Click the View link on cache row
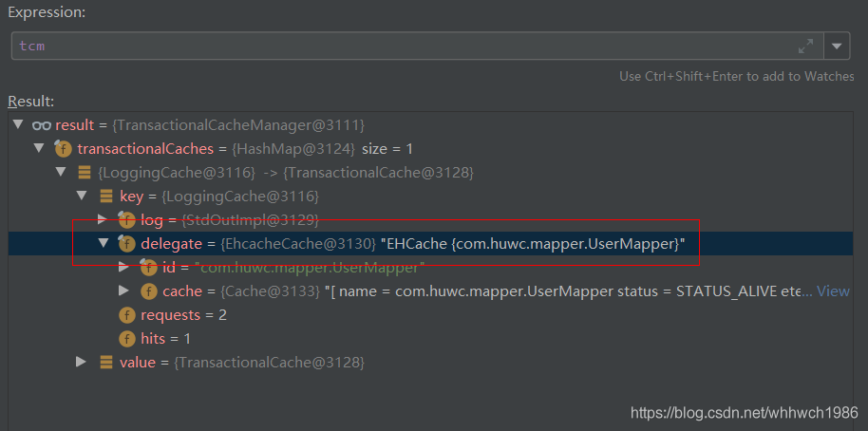This screenshot has width=868, height=431. click(x=833, y=291)
